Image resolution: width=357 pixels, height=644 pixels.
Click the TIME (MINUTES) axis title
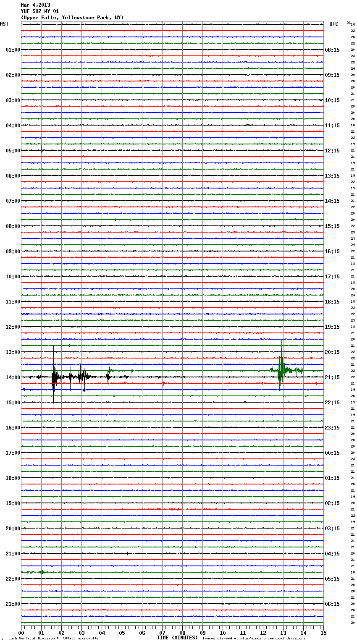click(x=177, y=638)
